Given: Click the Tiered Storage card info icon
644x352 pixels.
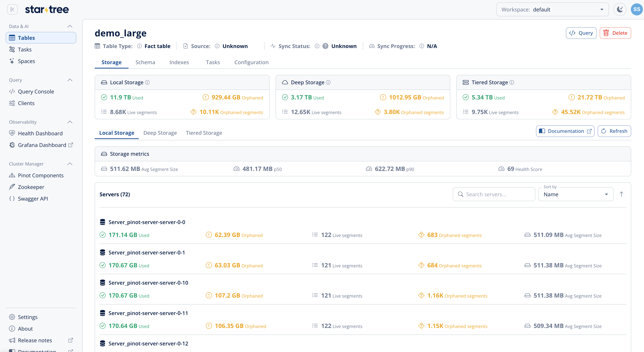Looking at the screenshot, I should coord(512,82).
